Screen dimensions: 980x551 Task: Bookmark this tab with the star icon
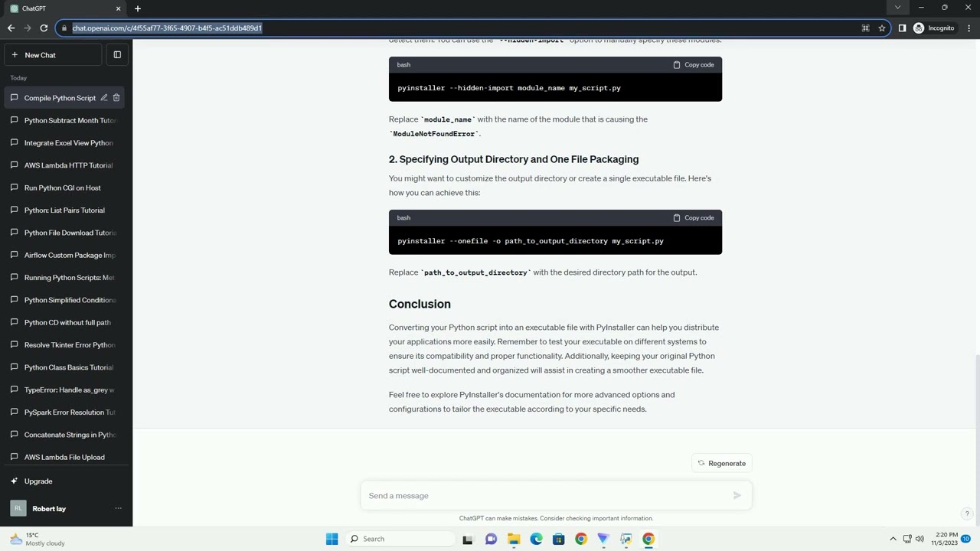click(x=882, y=28)
